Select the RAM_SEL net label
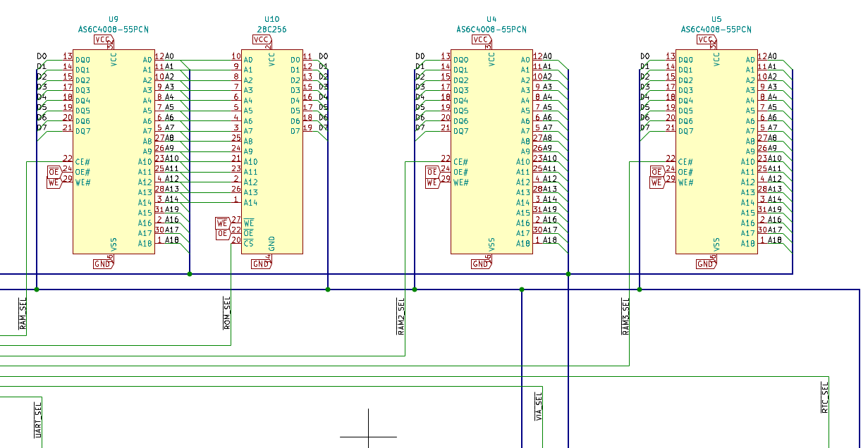 tap(23, 314)
